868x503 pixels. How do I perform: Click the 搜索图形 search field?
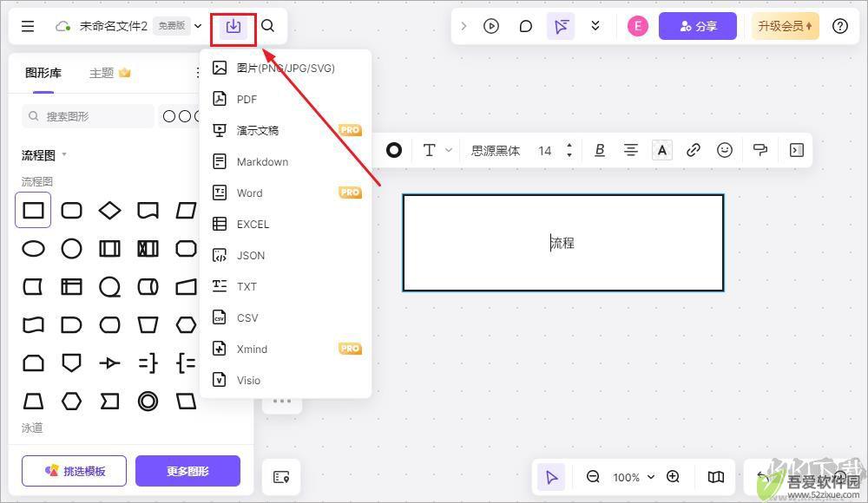click(89, 116)
